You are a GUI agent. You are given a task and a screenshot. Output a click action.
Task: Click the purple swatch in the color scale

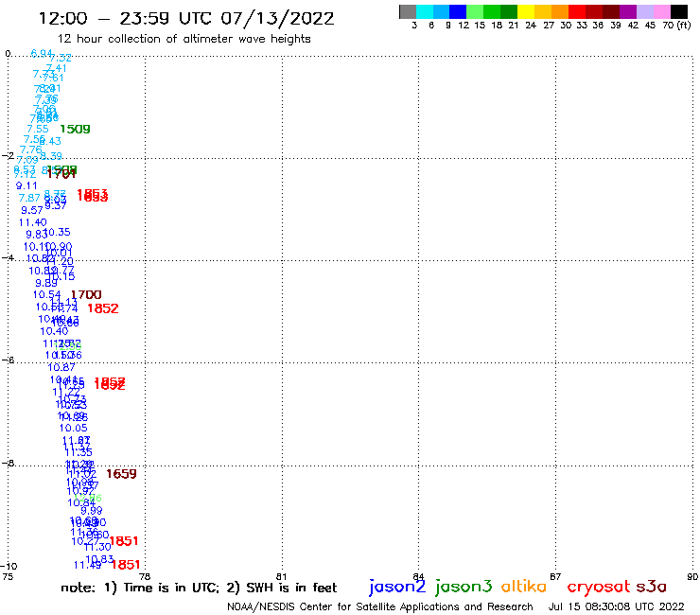(628, 11)
